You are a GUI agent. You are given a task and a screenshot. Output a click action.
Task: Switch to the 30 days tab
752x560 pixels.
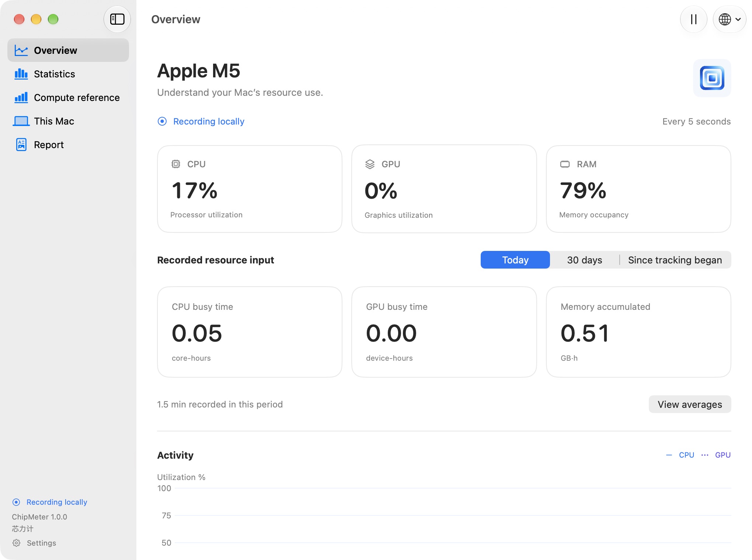coord(584,260)
